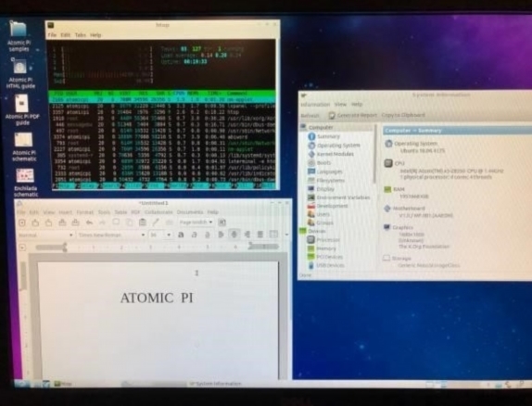Open the Times New Roman font dropdown
The height and width of the screenshot is (406, 532).
tap(111, 235)
